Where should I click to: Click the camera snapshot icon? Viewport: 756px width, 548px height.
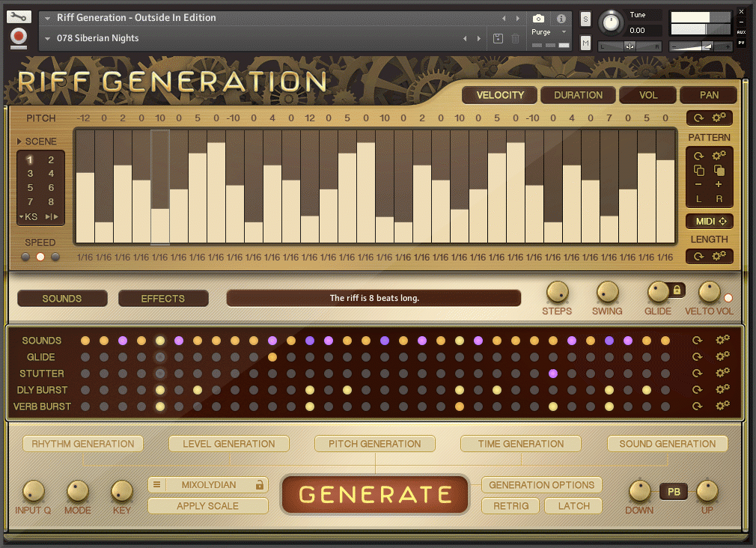(x=538, y=18)
